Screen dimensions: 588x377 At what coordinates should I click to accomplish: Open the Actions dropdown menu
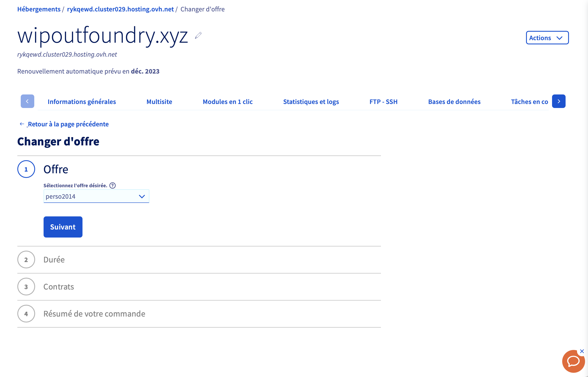[547, 38]
